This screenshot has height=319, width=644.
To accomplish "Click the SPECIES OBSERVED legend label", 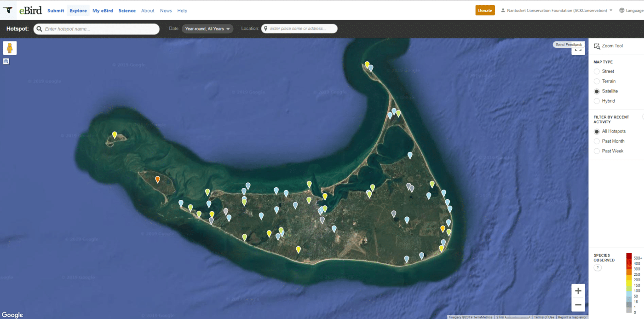I will coord(604,258).
